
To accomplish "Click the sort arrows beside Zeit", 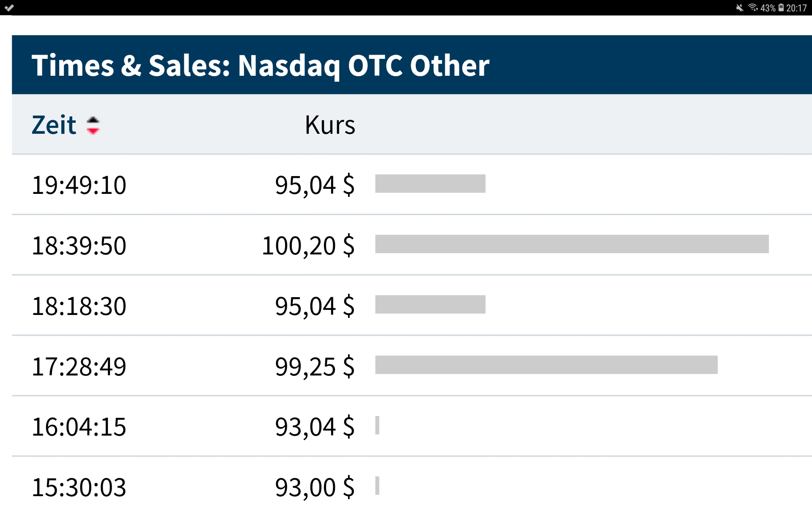I will coord(93,125).
